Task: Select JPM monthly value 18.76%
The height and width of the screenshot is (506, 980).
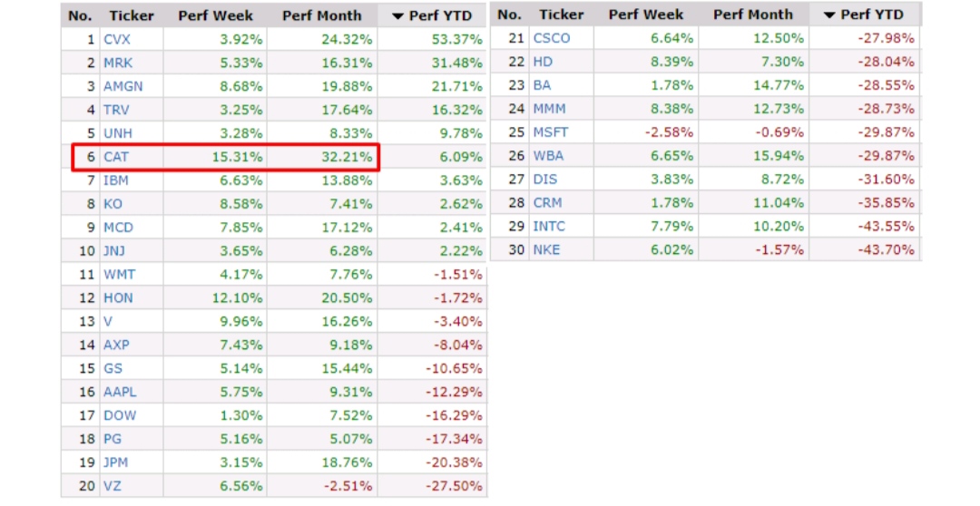Action: pos(347,462)
